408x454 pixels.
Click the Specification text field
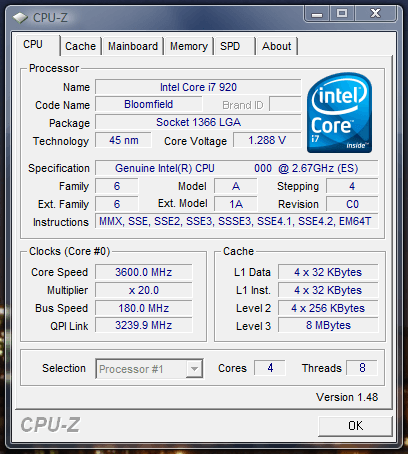pyautogui.click(x=237, y=168)
